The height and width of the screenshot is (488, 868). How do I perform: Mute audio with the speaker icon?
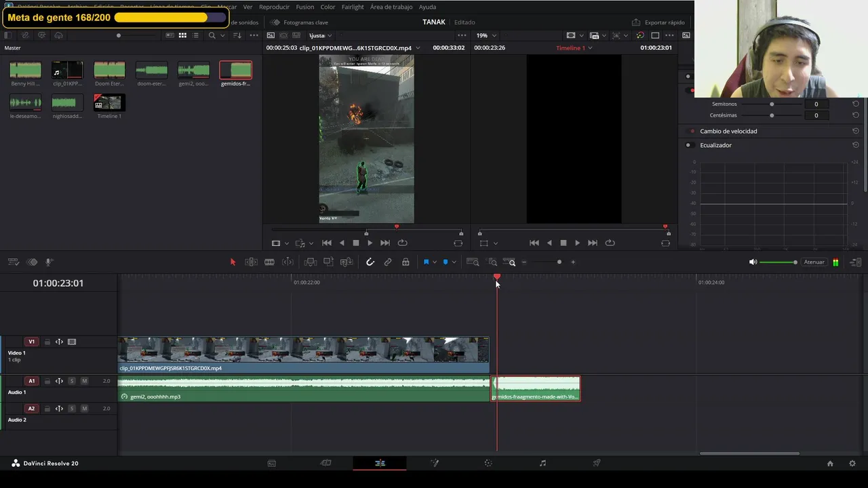pyautogui.click(x=753, y=262)
